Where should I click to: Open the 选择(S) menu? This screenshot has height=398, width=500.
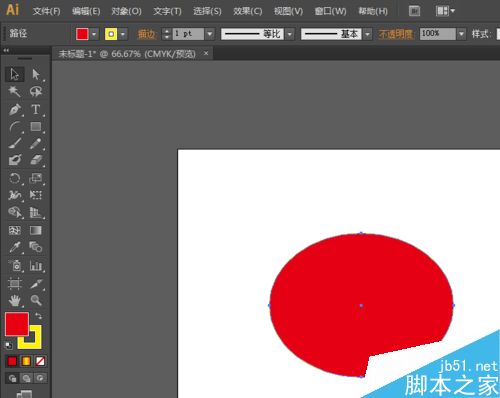pyautogui.click(x=207, y=11)
